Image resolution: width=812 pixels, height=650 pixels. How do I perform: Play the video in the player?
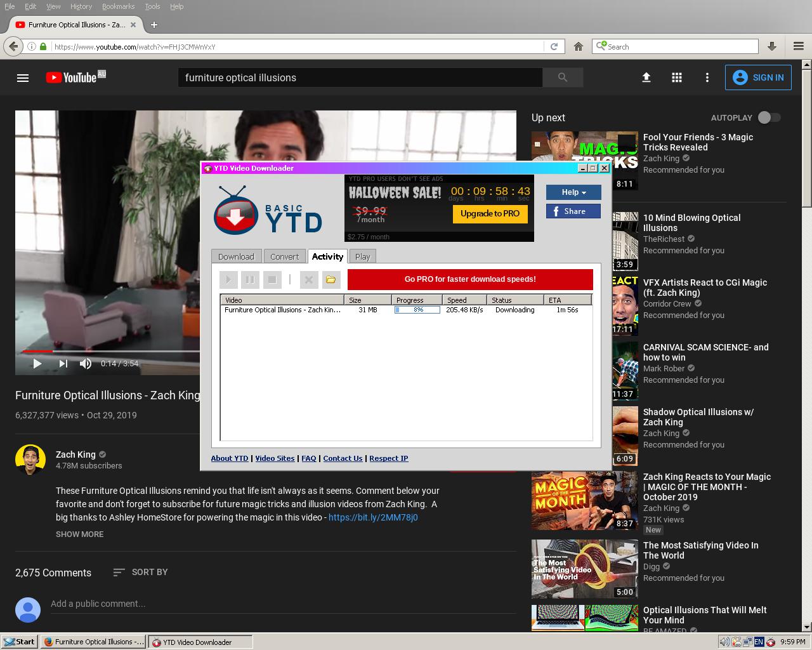pyautogui.click(x=37, y=364)
